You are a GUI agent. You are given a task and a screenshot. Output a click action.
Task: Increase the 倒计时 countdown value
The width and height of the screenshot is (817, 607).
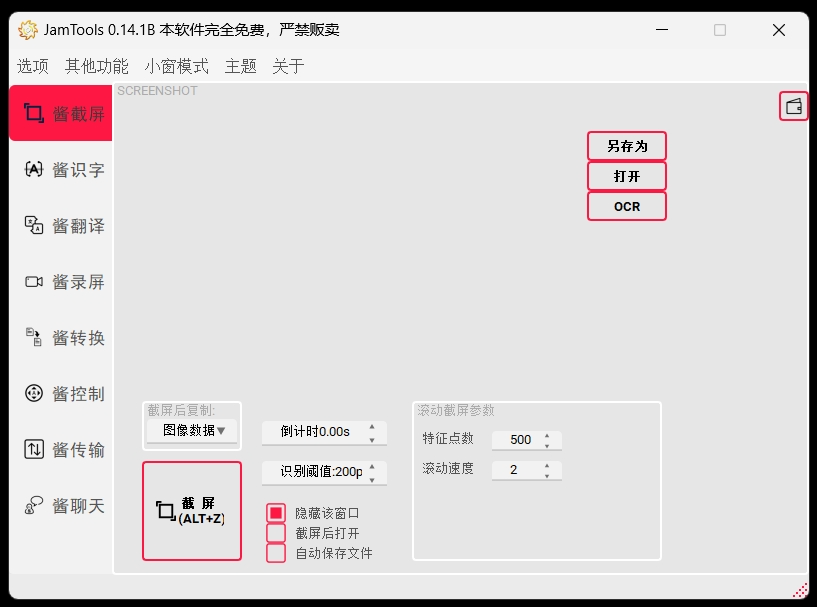[372, 427]
